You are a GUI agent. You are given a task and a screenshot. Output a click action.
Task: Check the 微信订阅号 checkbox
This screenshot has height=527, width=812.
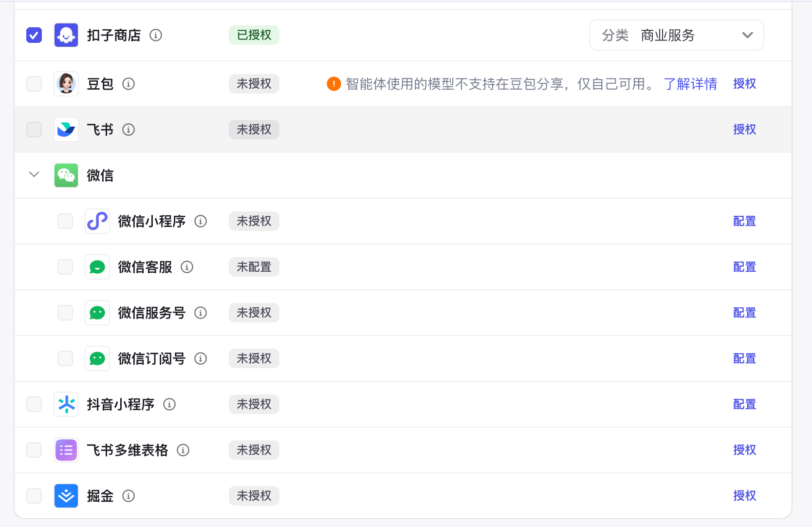(65, 358)
